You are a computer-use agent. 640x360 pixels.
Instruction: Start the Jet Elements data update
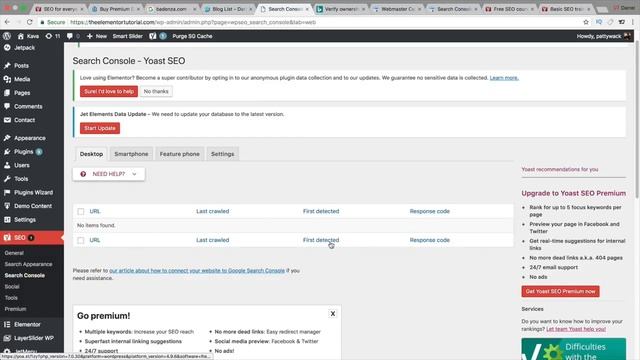[100, 128]
